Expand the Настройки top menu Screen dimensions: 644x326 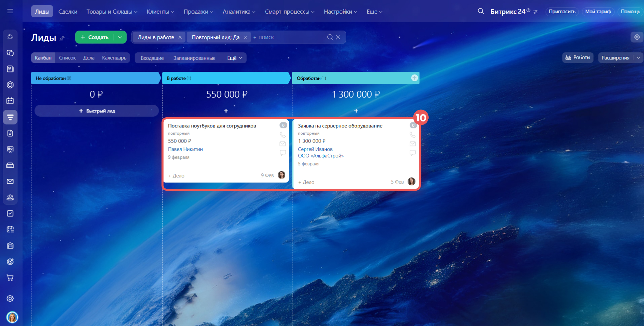(x=340, y=12)
